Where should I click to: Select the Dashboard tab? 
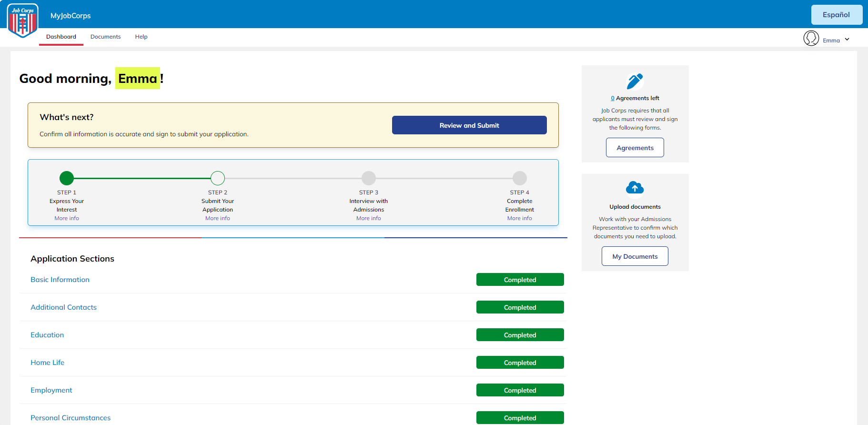tap(61, 37)
